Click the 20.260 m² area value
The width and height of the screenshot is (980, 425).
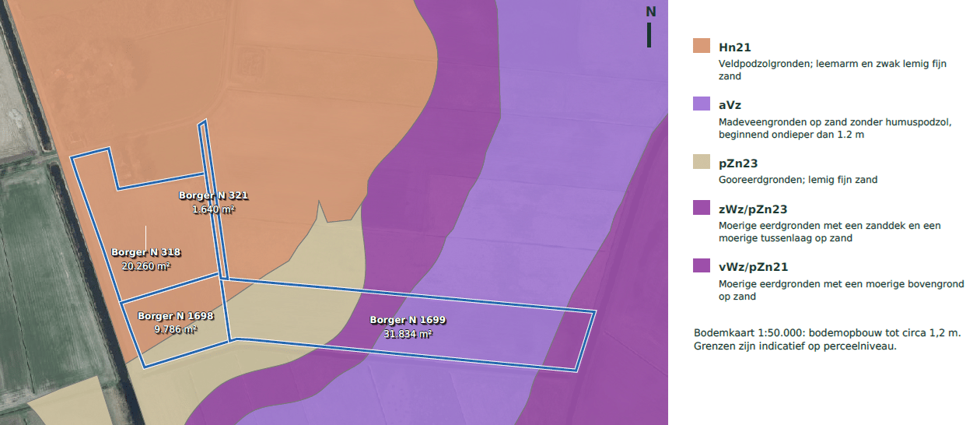coord(146,265)
